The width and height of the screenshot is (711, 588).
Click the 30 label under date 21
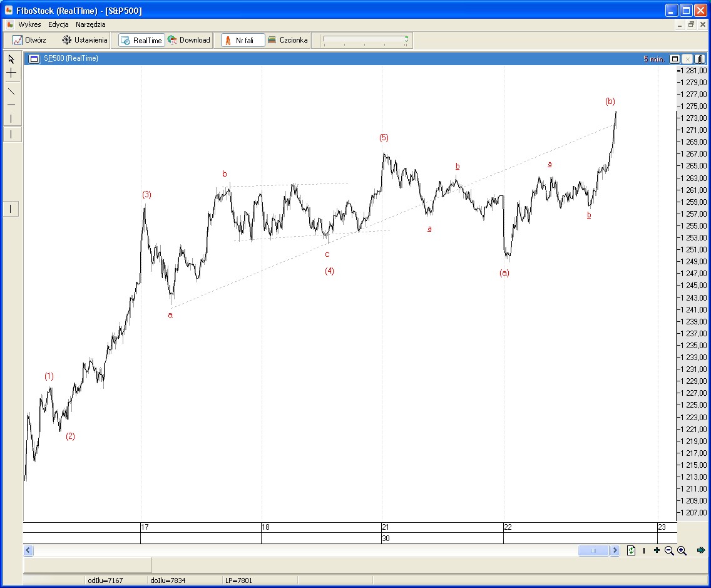[x=386, y=539]
